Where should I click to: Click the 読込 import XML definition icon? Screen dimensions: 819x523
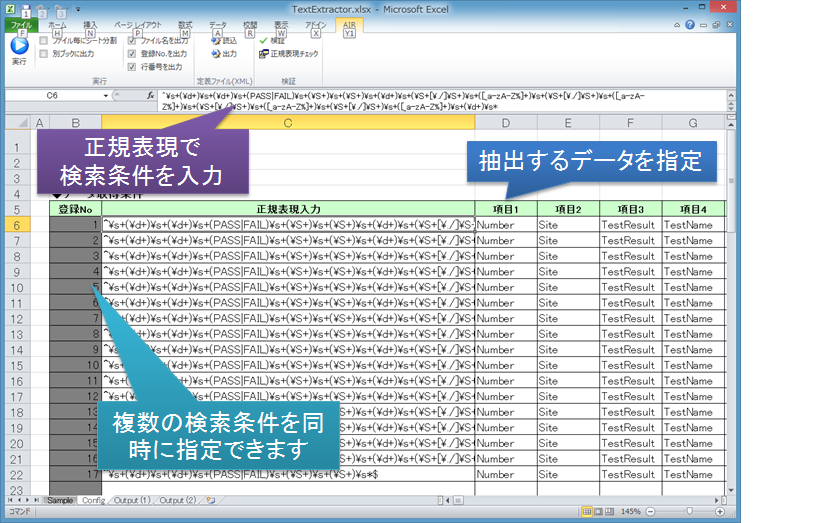click(216, 41)
